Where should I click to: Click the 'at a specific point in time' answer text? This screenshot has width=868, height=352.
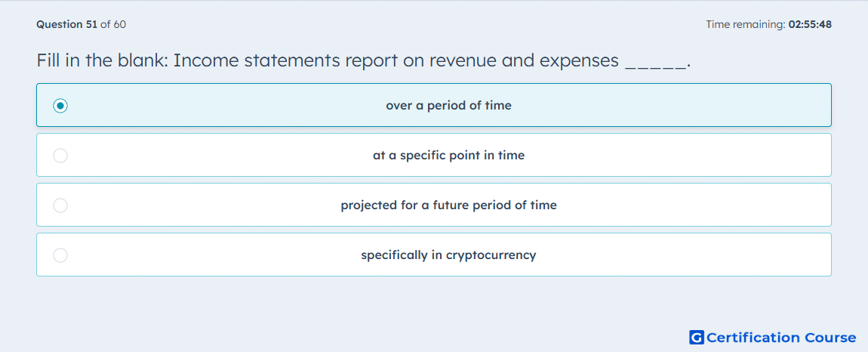[448, 156]
